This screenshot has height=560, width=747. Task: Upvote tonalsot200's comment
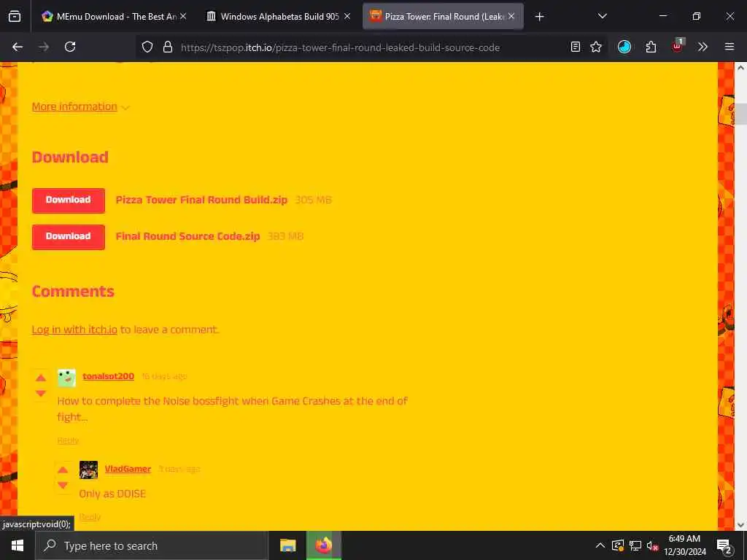pyautogui.click(x=41, y=378)
